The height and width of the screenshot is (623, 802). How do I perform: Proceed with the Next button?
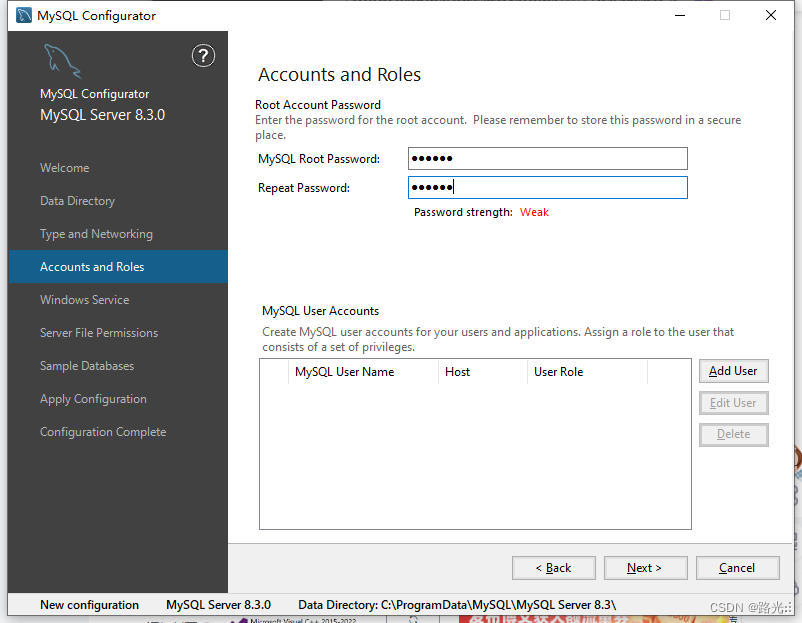pyautogui.click(x=645, y=567)
